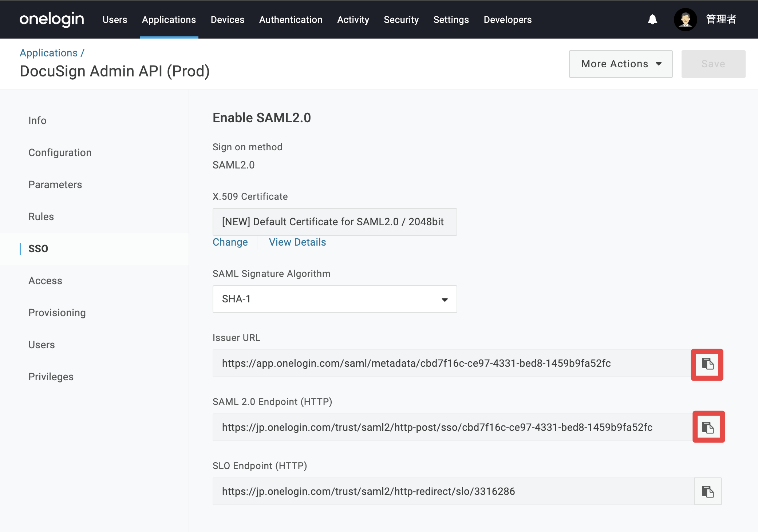Click the Enable SAML2.0 heading
The height and width of the screenshot is (532, 758).
click(262, 118)
